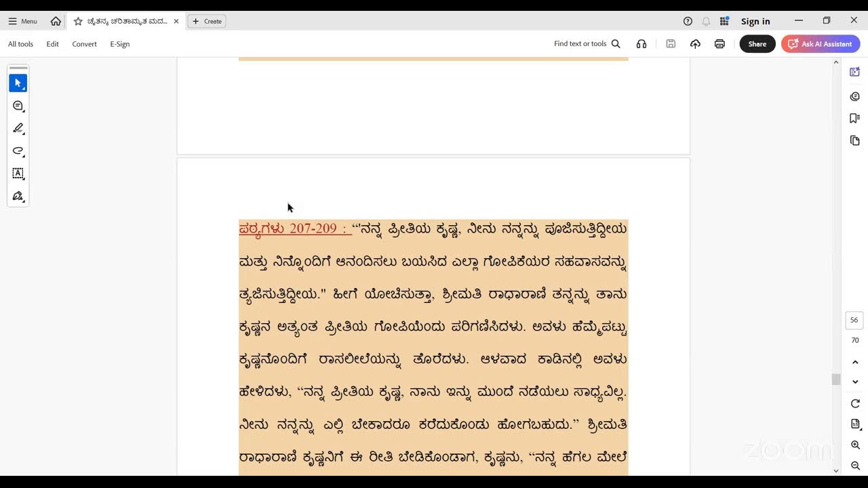The height and width of the screenshot is (488, 868).
Task: Choose the Add text box tool
Action: point(18,174)
